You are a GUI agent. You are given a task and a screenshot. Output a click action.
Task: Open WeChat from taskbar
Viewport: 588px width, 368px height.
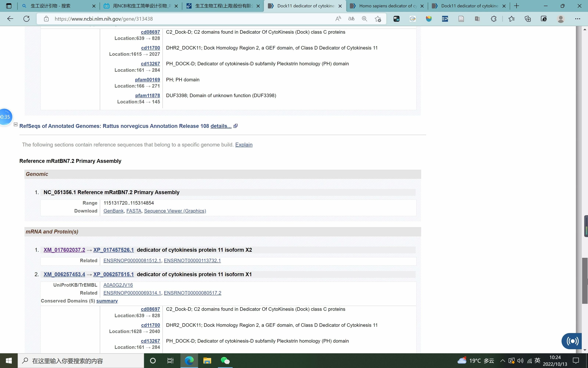pos(225,360)
